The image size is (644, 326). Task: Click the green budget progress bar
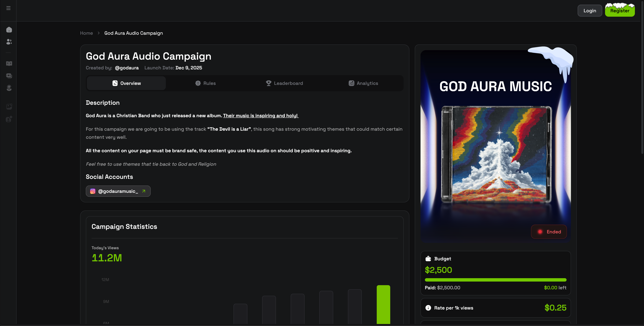coord(495,280)
